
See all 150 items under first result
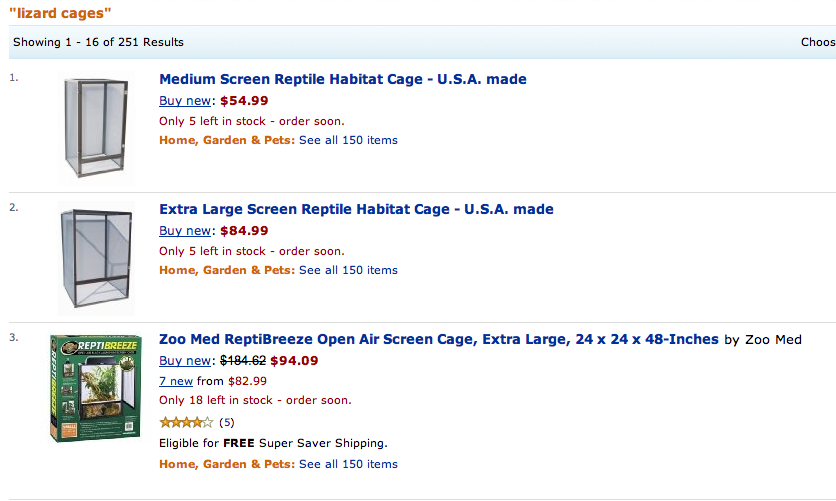pos(348,140)
